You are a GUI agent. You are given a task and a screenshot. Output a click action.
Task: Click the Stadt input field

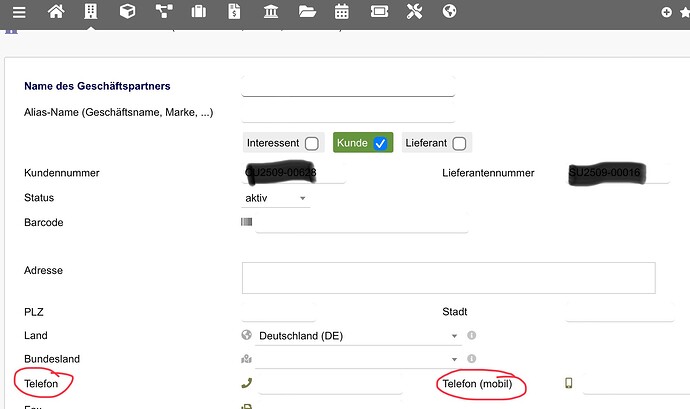(620, 312)
